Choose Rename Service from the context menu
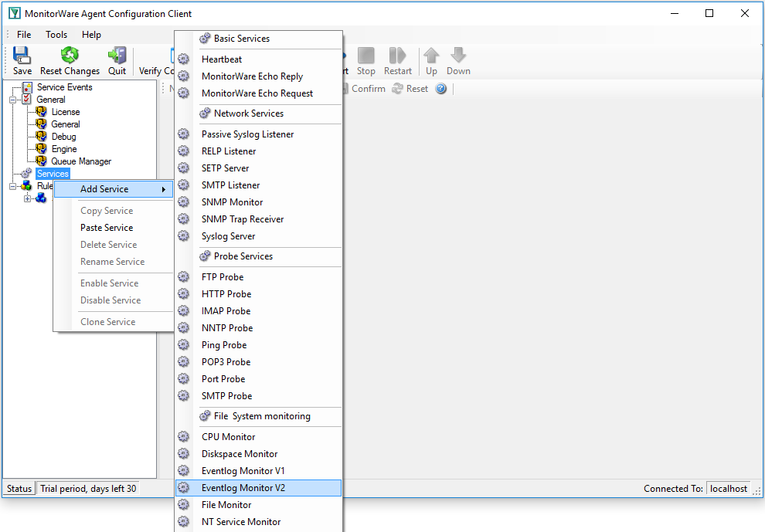 tap(114, 262)
